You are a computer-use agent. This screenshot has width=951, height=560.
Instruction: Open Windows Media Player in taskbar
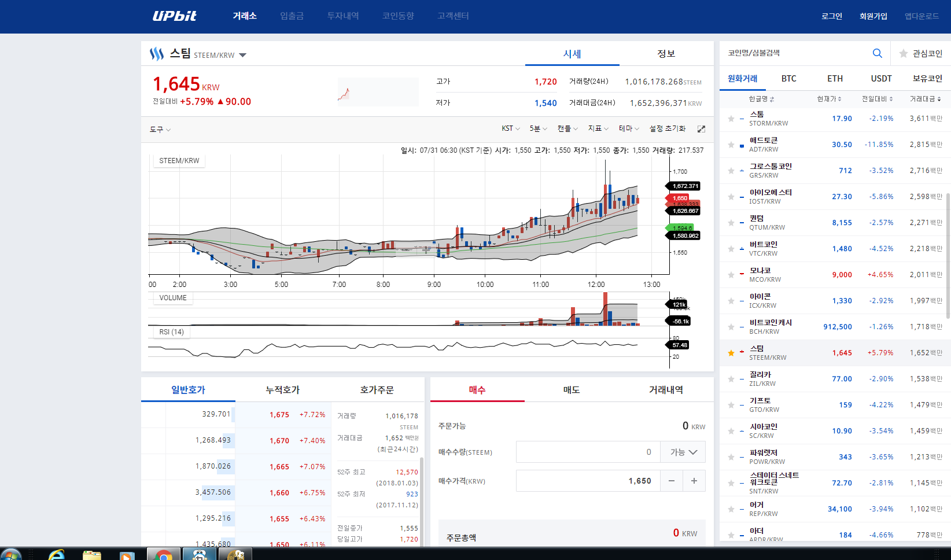pos(127,555)
